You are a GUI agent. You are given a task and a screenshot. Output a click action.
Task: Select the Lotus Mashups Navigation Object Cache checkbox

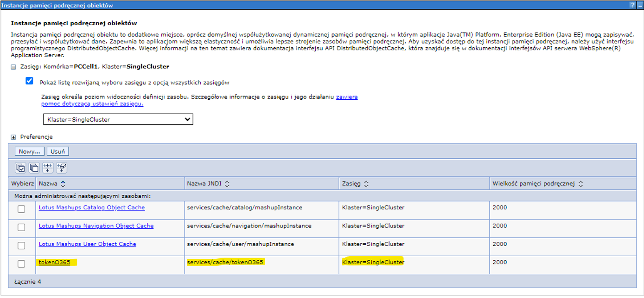(x=21, y=227)
